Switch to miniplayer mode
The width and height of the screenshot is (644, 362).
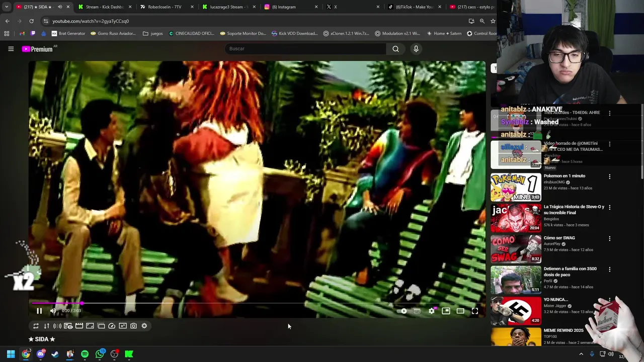[446, 311]
